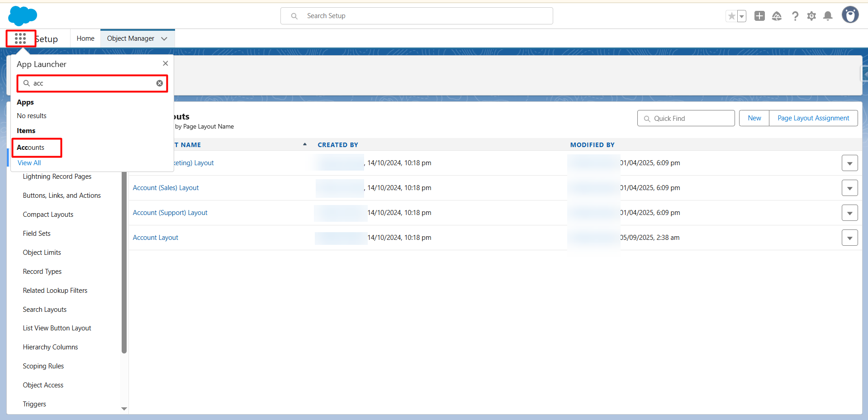Open the Salesforce Help question mark
Viewport: 868px width, 420px height.
click(x=795, y=16)
